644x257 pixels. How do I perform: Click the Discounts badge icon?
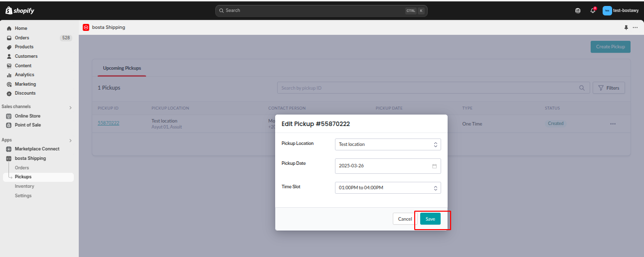click(x=9, y=93)
